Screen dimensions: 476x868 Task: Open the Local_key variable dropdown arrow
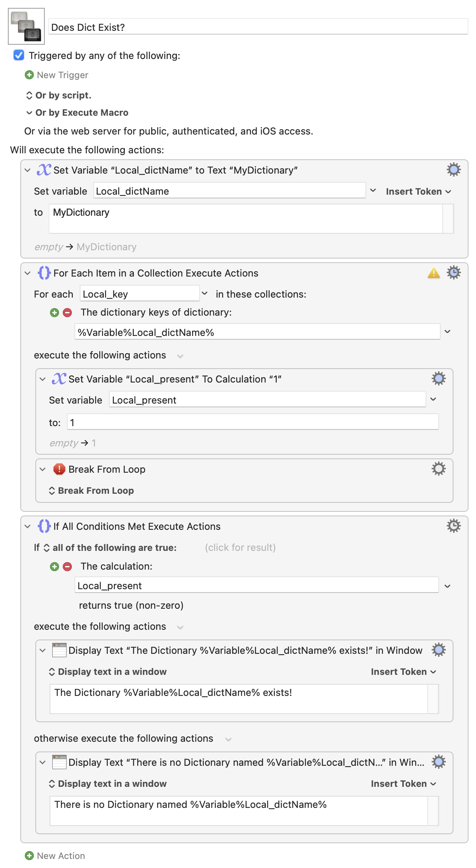(205, 293)
